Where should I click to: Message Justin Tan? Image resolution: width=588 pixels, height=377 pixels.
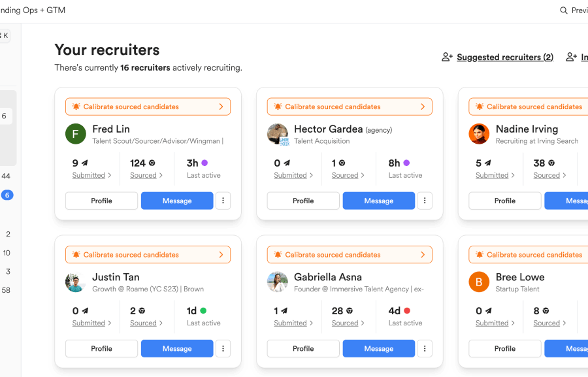coord(177,348)
